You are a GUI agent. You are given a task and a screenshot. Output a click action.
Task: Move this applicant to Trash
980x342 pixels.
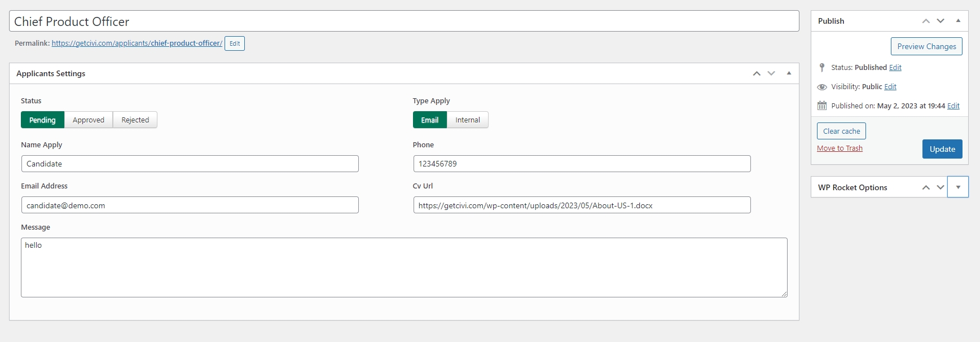[x=840, y=148]
